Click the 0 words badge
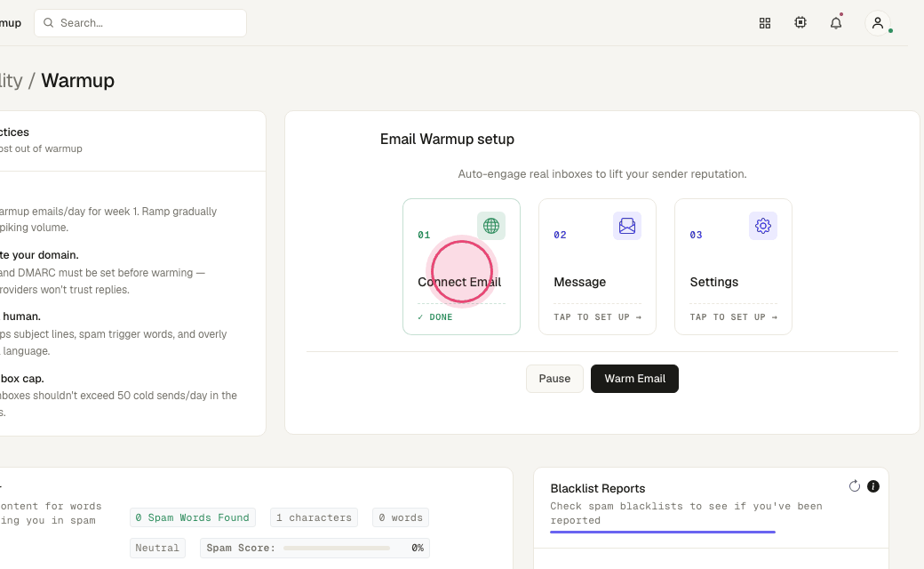924x569 pixels. 401,517
